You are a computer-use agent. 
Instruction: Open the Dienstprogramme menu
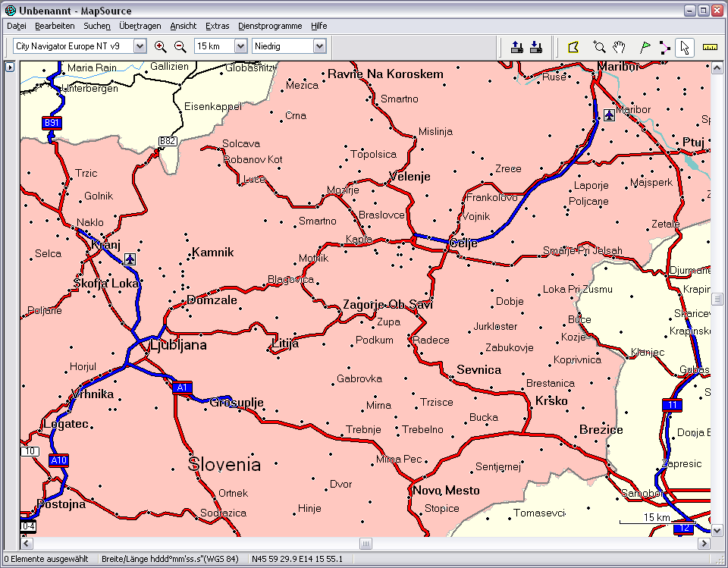[270, 26]
